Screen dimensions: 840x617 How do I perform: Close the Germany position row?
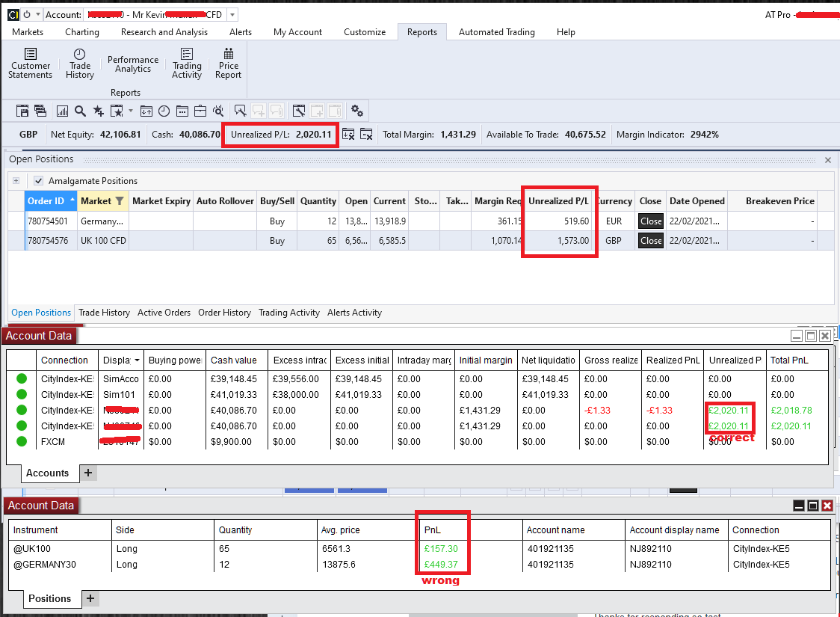click(x=650, y=221)
